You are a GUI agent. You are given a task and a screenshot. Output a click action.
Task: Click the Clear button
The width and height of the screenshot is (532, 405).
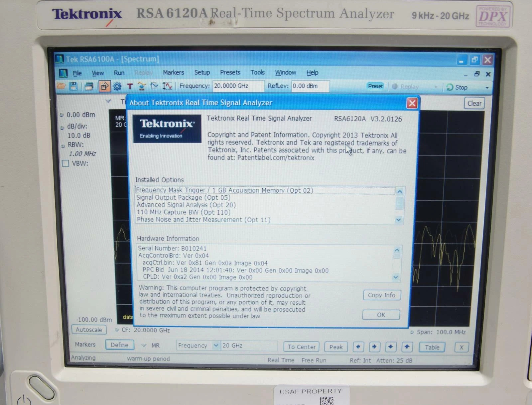tap(474, 103)
